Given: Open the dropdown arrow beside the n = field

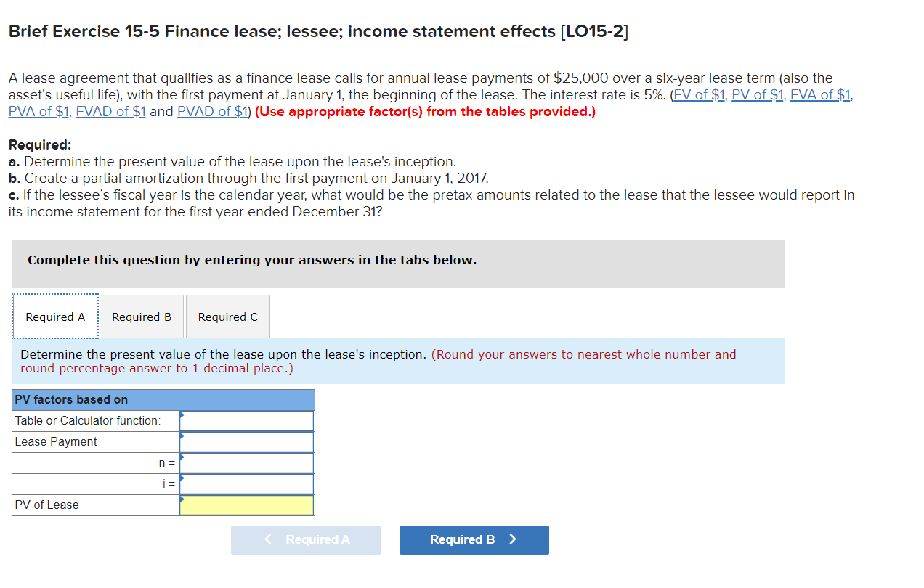Looking at the screenshot, I should point(182,457).
